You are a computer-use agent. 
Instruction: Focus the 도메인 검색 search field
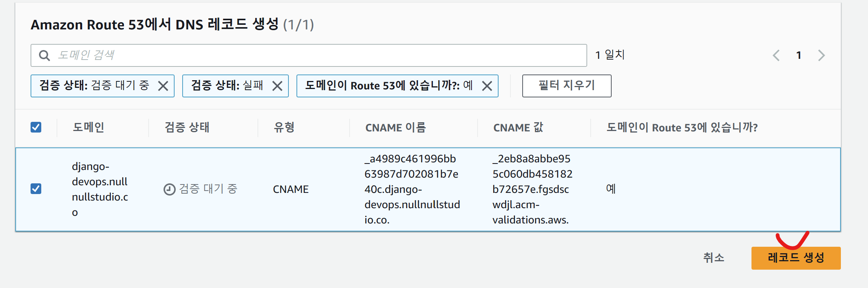[x=309, y=55]
